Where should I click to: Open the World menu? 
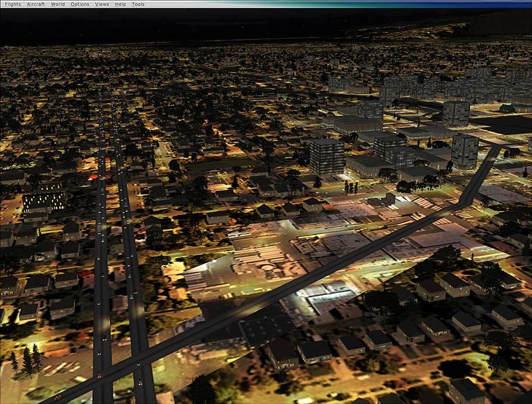(58, 4)
